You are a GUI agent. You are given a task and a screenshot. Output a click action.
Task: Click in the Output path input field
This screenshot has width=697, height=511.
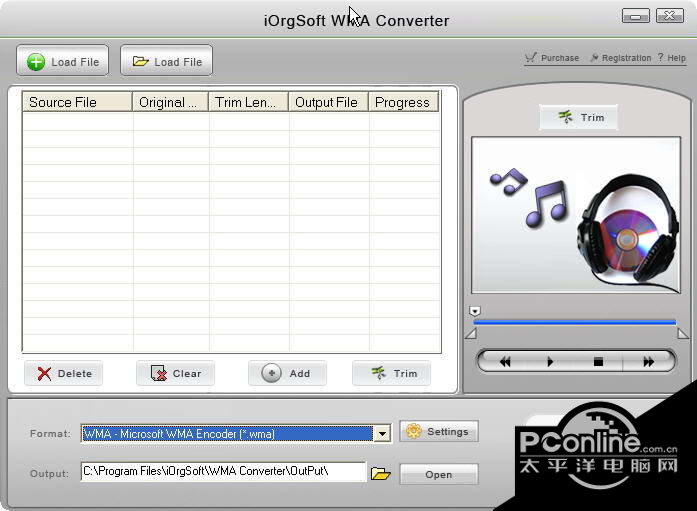tap(224, 471)
